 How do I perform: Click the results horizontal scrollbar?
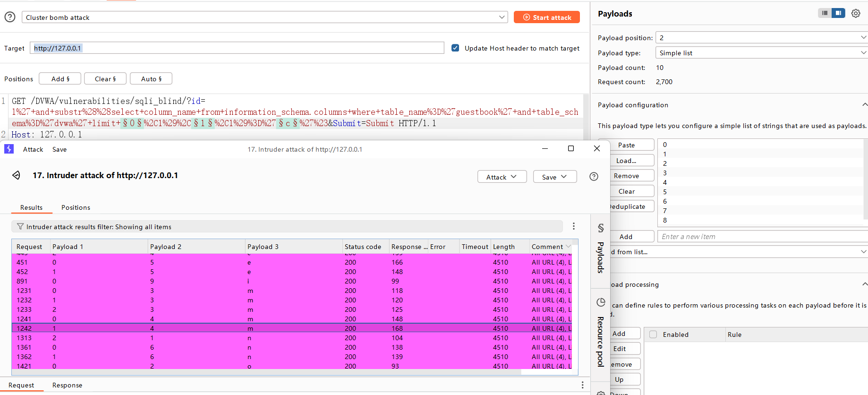pyautogui.click(x=267, y=372)
